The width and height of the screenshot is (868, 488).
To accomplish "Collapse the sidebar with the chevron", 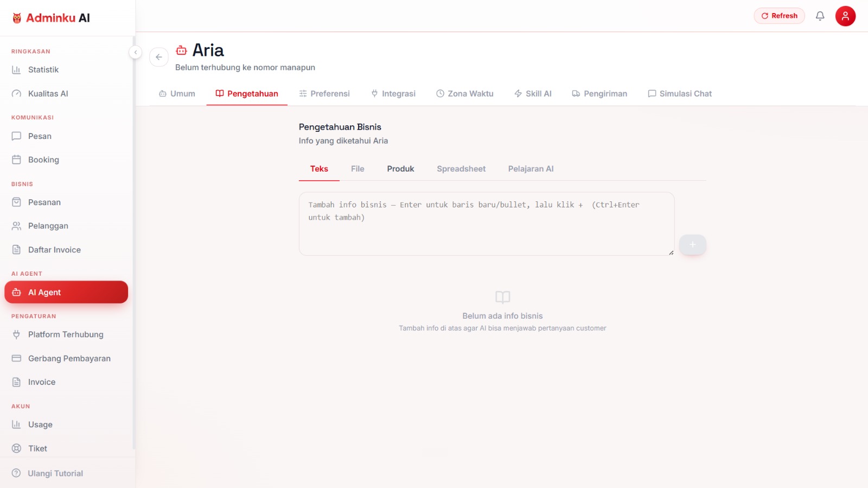I will (135, 52).
